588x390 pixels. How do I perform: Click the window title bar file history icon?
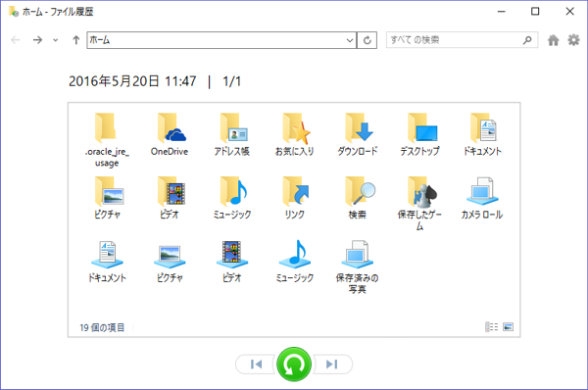click(x=14, y=12)
